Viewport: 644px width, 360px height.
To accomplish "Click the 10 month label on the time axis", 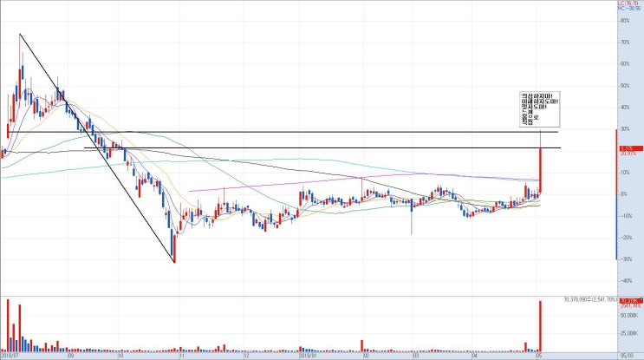I will [120, 356].
